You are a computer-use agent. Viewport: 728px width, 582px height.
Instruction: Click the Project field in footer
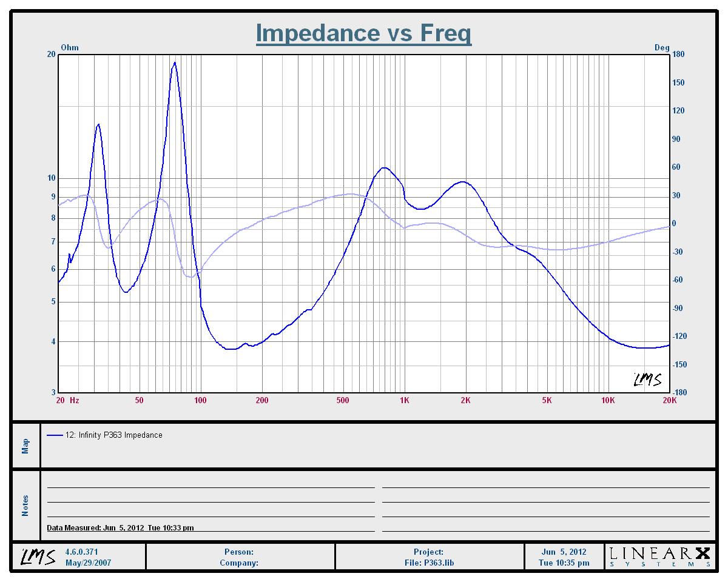429,552
